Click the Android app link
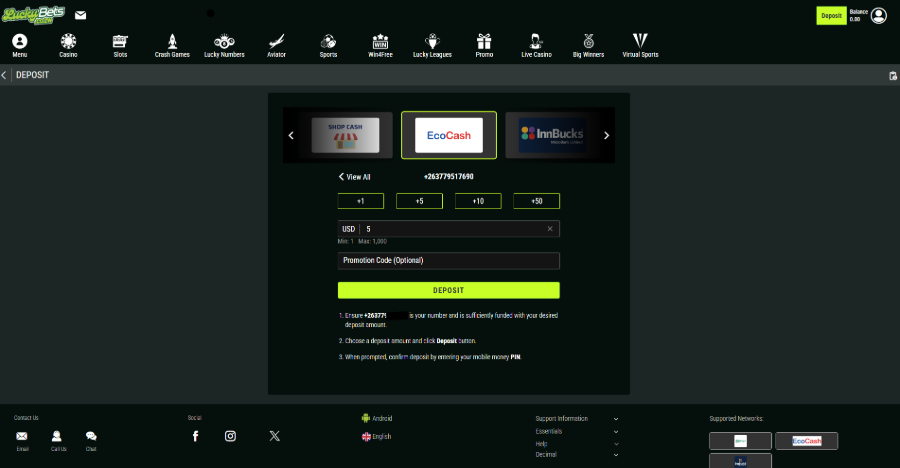The width and height of the screenshot is (900, 468). coord(377,419)
